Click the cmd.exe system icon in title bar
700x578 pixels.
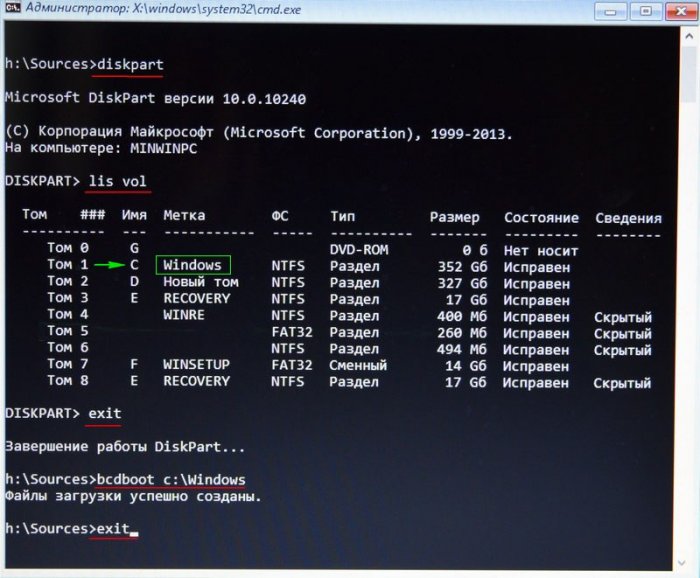12,10
